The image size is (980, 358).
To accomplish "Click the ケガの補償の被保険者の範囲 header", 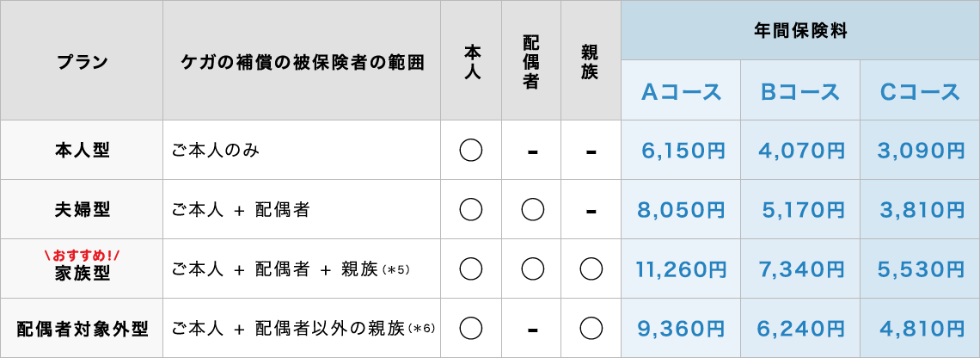I will [x=303, y=63].
